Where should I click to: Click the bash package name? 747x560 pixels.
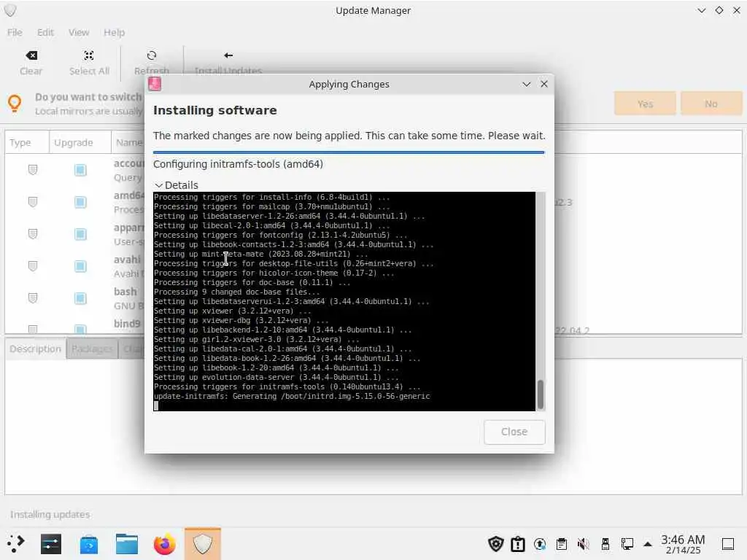(x=125, y=292)
